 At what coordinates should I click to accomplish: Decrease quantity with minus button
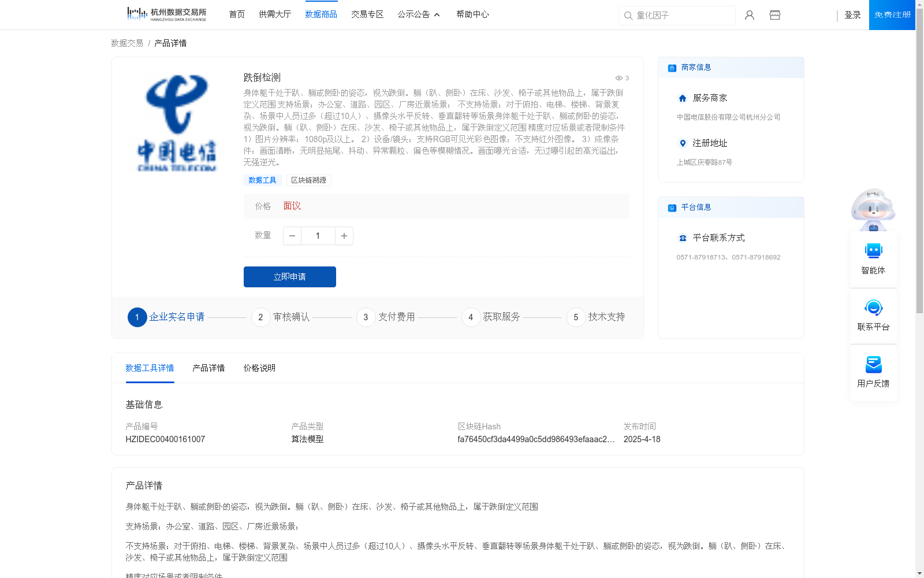coord(292,236)
